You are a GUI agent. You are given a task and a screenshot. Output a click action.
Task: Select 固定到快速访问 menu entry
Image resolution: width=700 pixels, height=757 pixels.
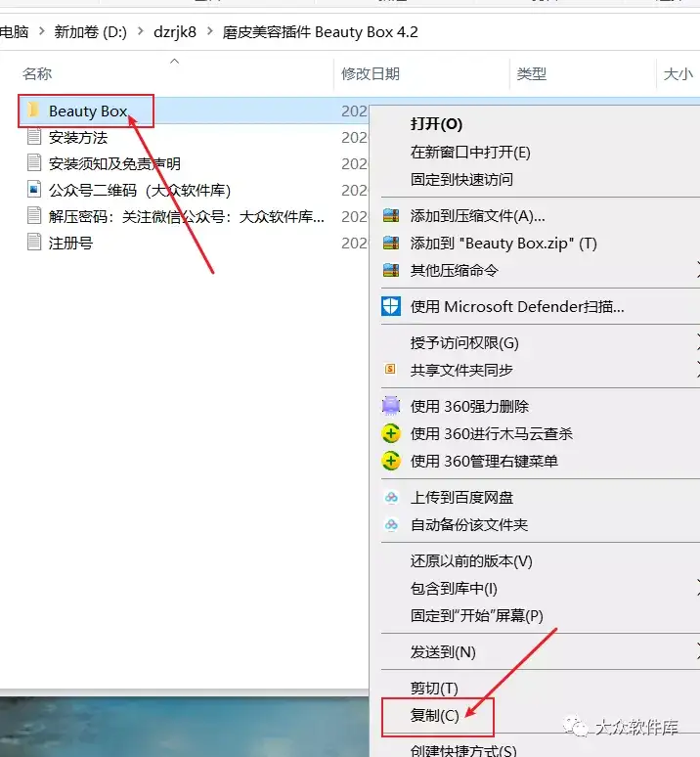[461, 179]
